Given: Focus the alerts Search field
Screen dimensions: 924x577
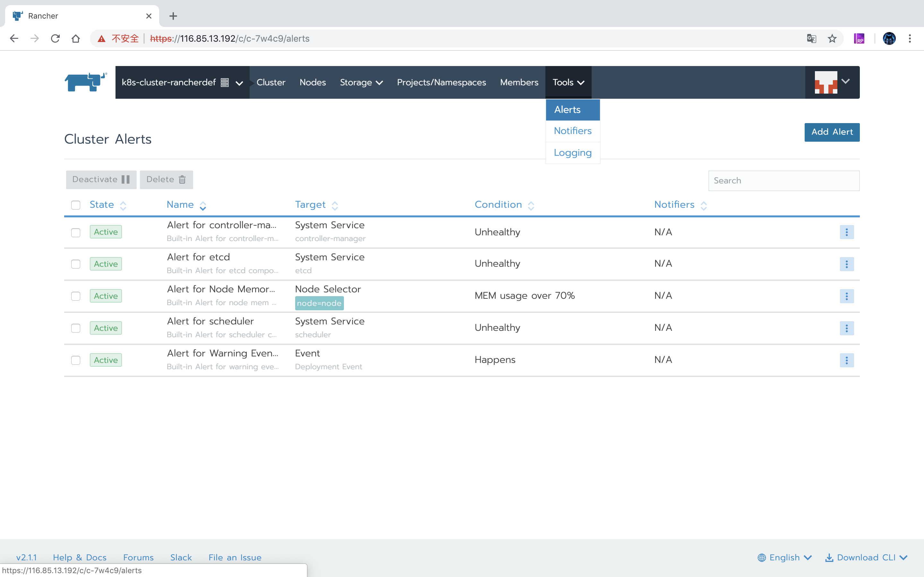Looking at the screenshot, I should pyautogui.click(x=783, y=180).
